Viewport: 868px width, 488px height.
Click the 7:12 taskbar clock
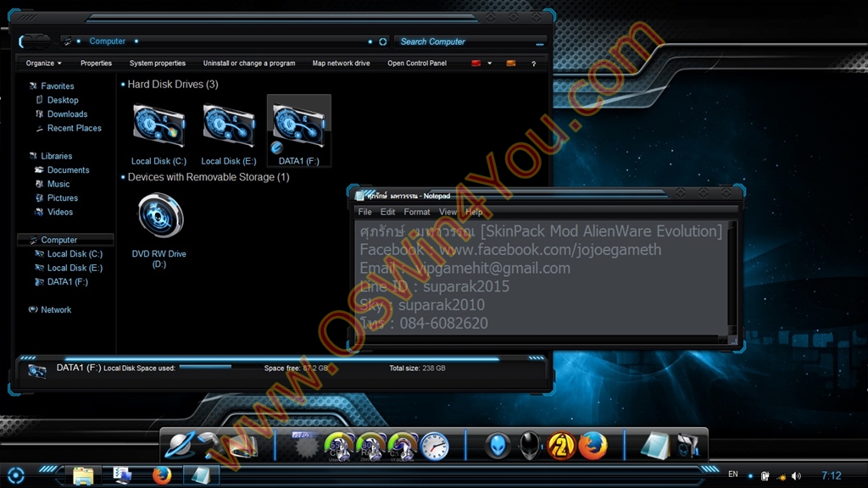pos(831,475)
